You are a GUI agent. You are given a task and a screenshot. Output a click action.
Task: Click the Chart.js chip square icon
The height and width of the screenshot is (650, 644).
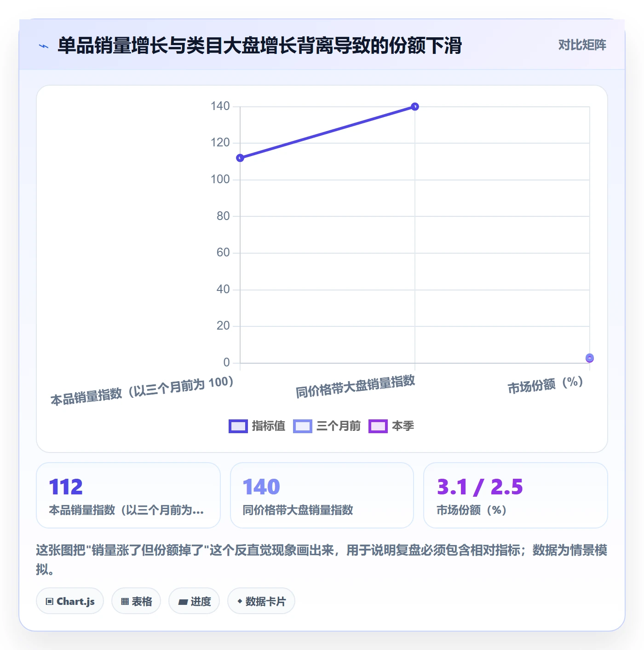tap(50, 601)
